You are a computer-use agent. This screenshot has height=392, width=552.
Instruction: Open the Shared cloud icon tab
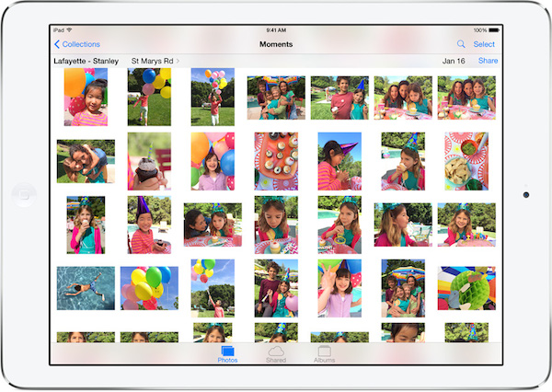pyautogui.click(x=276, y=353)
